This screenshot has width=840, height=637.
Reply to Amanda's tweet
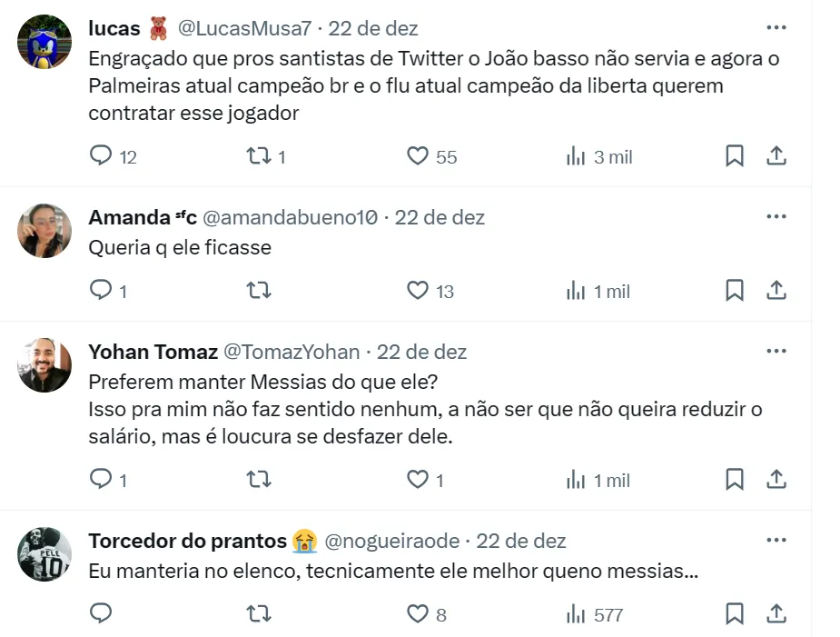pos(101,291)
